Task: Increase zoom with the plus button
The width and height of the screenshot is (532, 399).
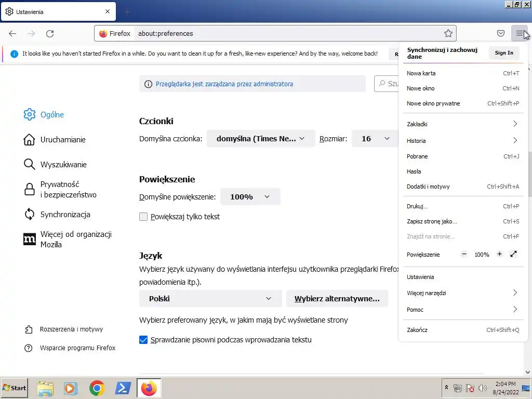Action: pos(499,254)
